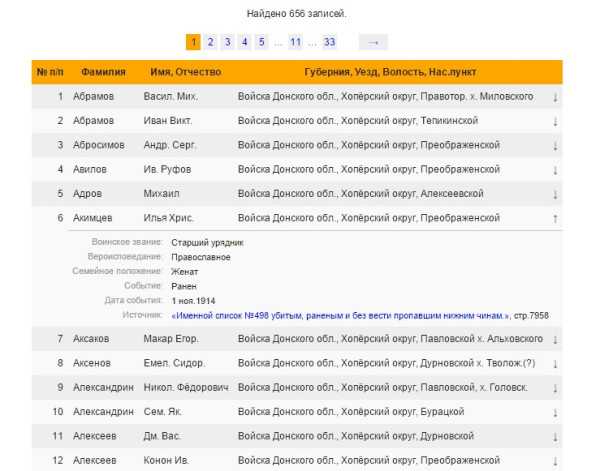Click name Сем. Як. in row 10

pos(163,412)
